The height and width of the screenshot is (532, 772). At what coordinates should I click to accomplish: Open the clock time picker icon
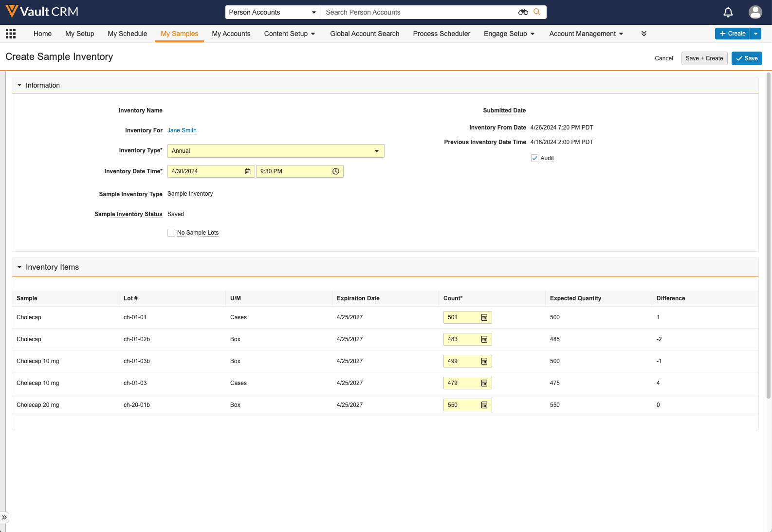(x=336, y=171)
